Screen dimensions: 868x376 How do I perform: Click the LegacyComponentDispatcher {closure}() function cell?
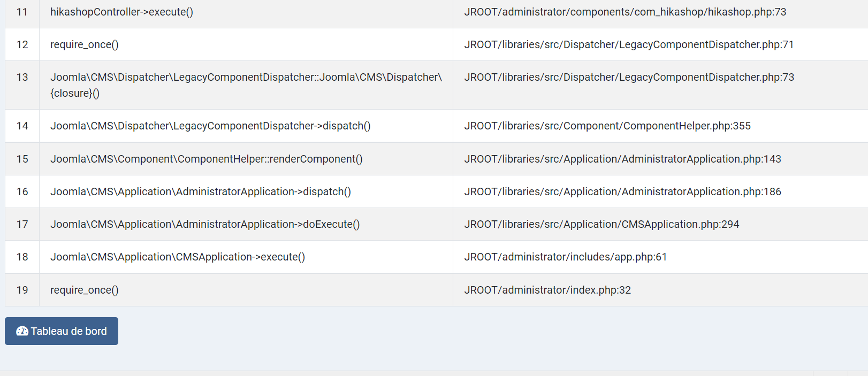[246, 85]
